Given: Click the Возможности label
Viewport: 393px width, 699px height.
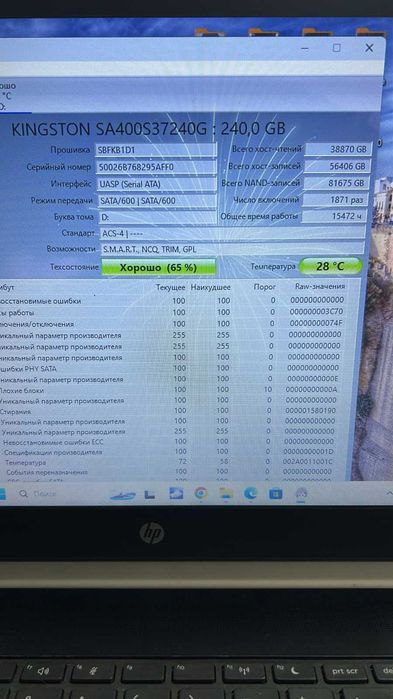Looking at the screenshot, I should tap(71, 249).
